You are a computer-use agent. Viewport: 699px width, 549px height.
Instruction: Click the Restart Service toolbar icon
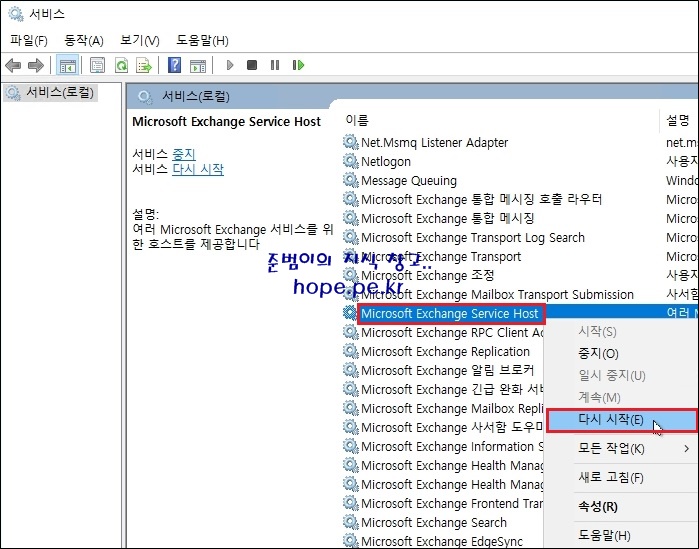298,66
